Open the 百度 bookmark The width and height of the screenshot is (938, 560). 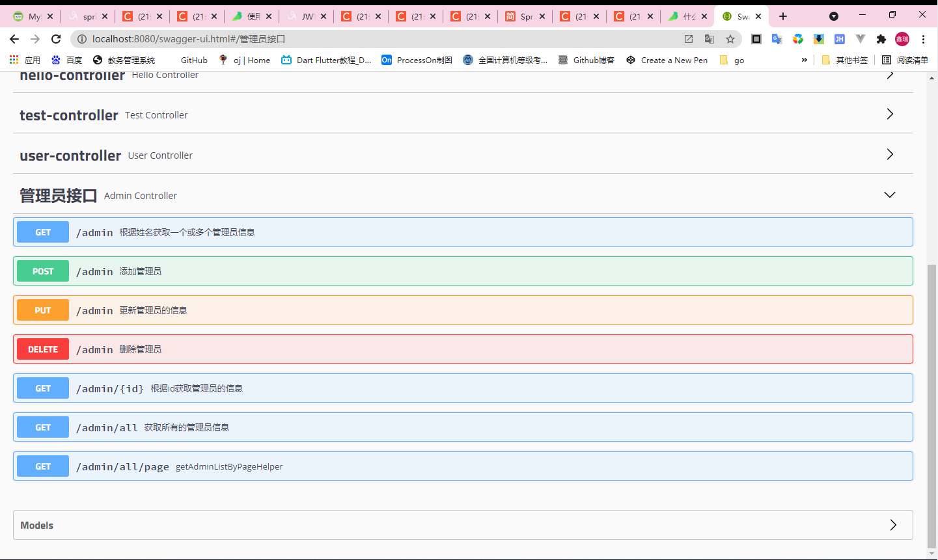coord(66,60)
